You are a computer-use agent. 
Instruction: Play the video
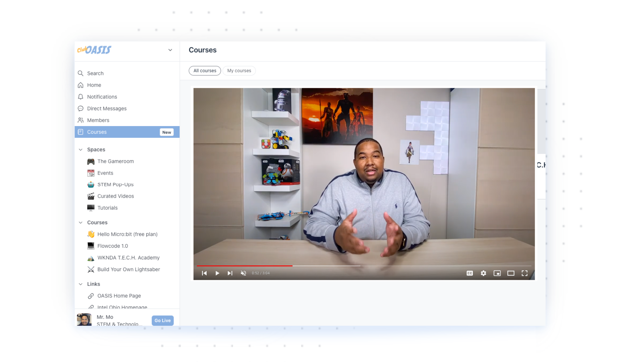tap(217, 273)
